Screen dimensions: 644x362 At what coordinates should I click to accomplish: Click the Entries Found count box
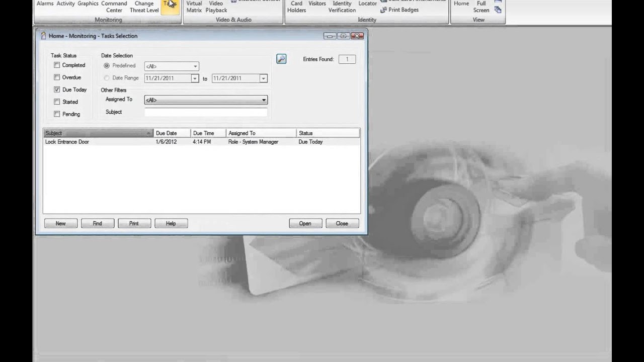pyautogui.click(x=347, y=59)
